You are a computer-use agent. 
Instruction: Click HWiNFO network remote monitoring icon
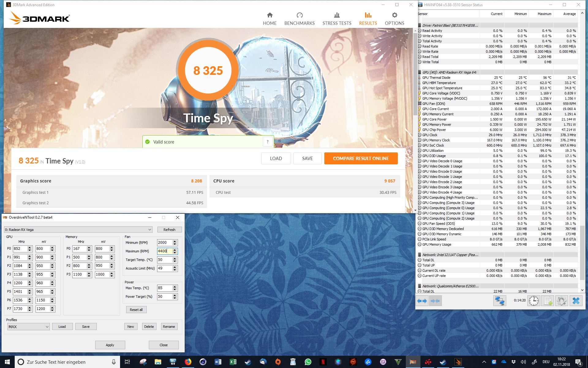tap(499, 301)
